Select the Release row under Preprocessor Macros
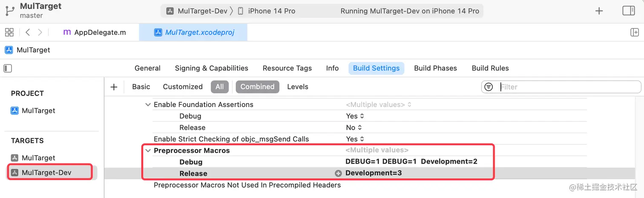644x198 pixels. (193, 173)
